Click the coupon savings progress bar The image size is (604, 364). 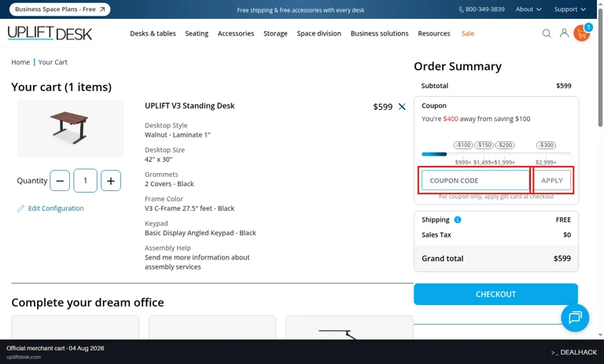[496, 154]
